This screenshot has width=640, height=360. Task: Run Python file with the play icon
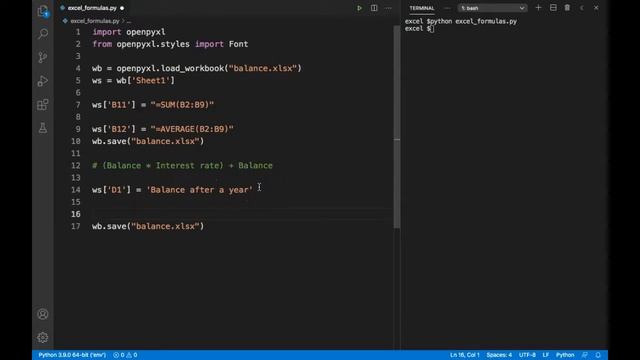click(x=359, y=8)
